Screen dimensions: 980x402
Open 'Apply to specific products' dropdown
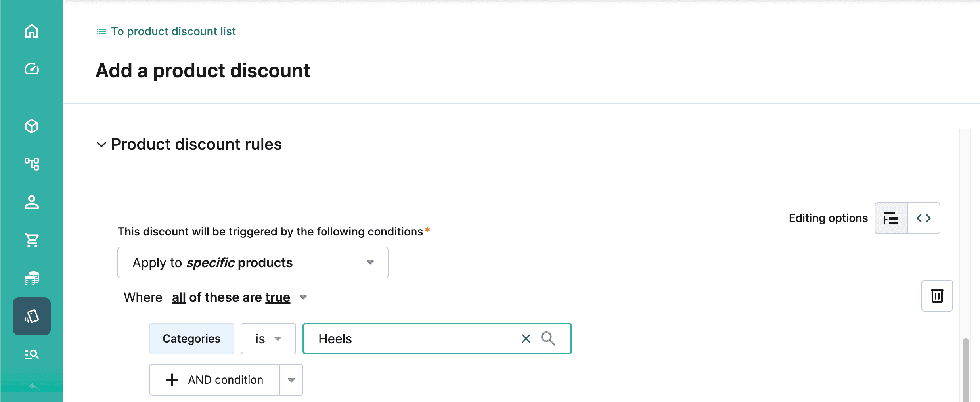coord(253,262)
